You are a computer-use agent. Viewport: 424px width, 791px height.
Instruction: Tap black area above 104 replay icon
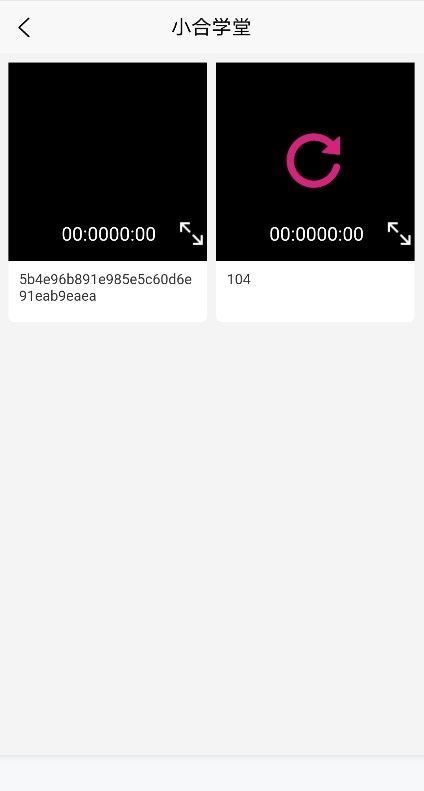coord(314,97)
